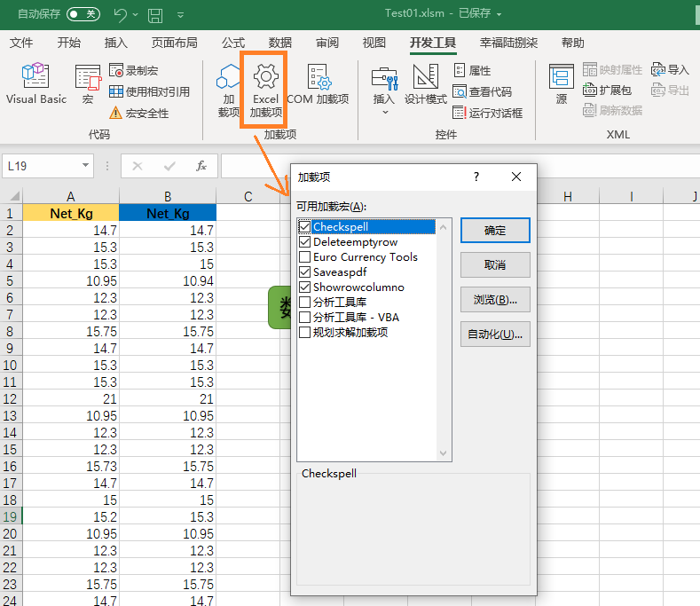The width and height of the screenshot is (700, 606).
Task: Open customize quick access toolbar dropdown
Action: [180, 15]
